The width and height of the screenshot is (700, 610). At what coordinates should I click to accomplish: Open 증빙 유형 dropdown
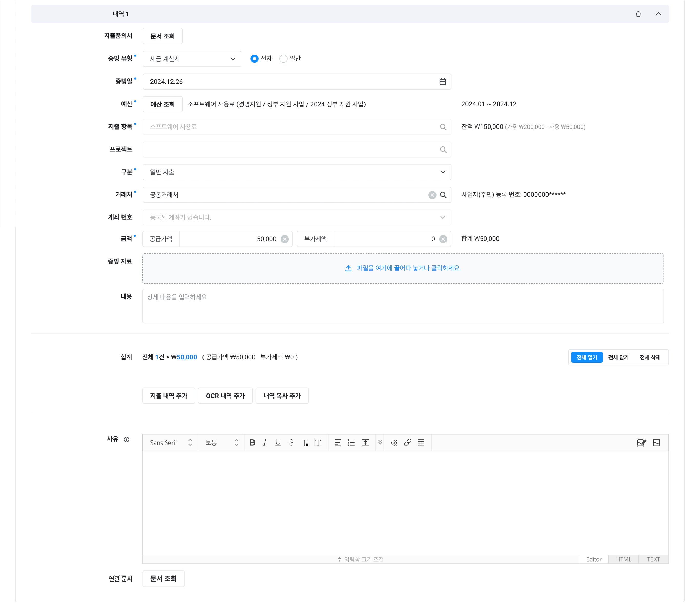(192, 59)
